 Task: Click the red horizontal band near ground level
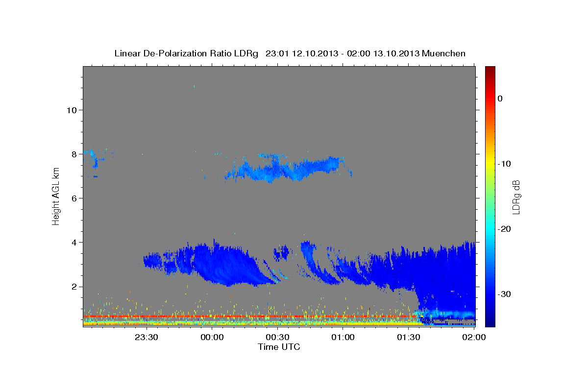250,317
